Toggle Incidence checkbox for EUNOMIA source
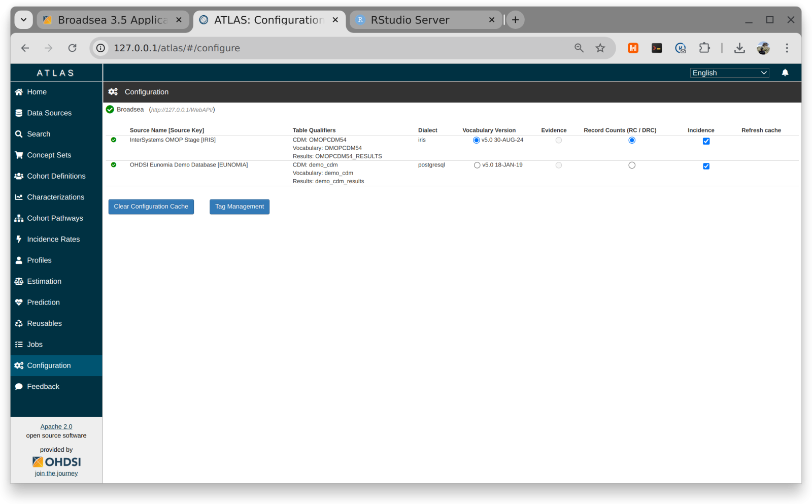Viewport: 812px width, 504px height. pos(706,166)
